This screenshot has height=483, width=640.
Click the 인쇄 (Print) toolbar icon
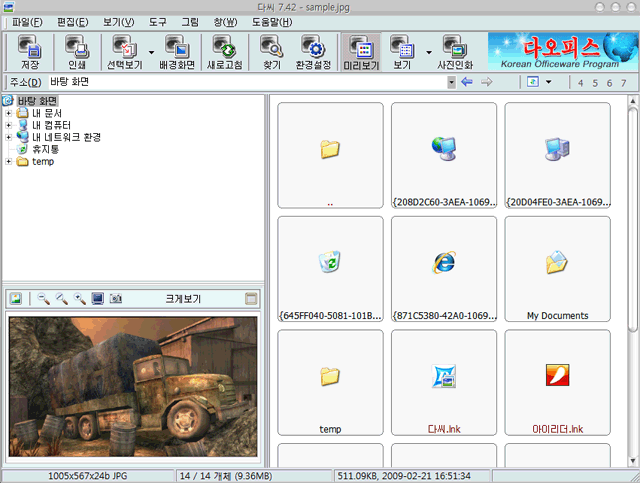tap(76, 52)
